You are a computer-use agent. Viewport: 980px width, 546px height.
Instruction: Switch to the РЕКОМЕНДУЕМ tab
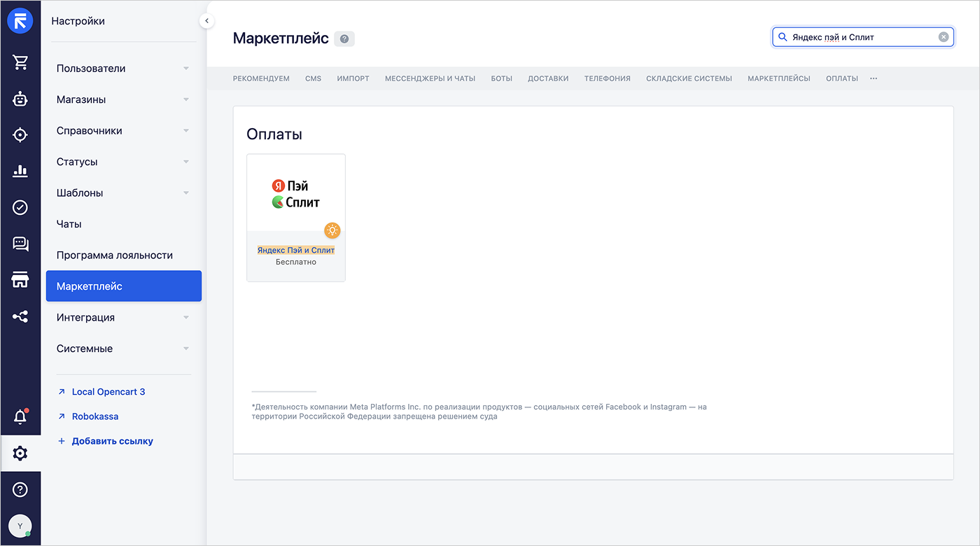click(x=261, y=78)
